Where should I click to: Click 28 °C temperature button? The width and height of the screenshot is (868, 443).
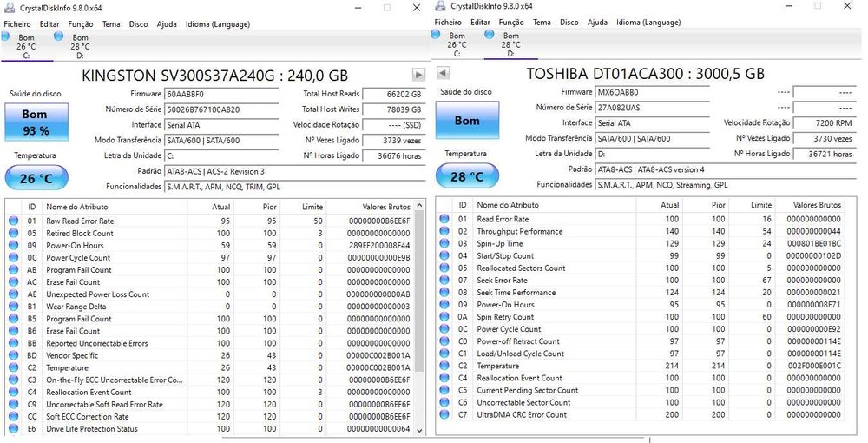pyautogui.click(x=467, y=176)
